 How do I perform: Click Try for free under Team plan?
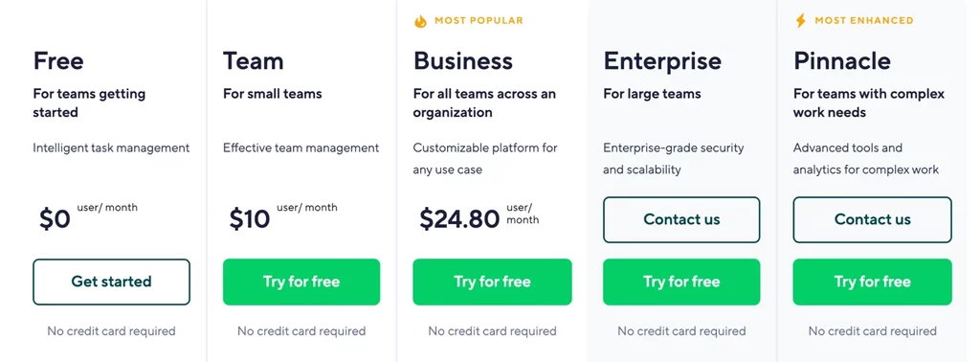click(301, 282)
